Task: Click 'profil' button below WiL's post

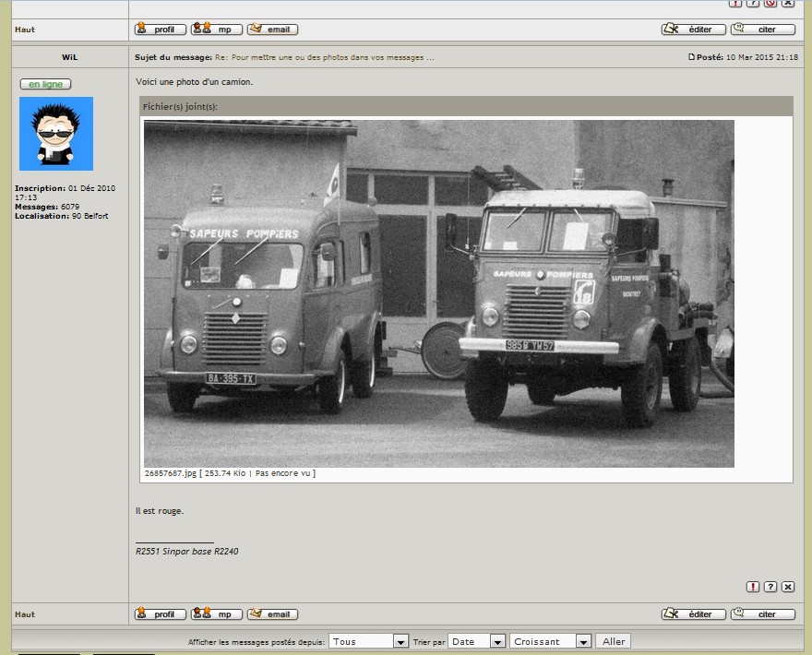Action: click(161, 614)
